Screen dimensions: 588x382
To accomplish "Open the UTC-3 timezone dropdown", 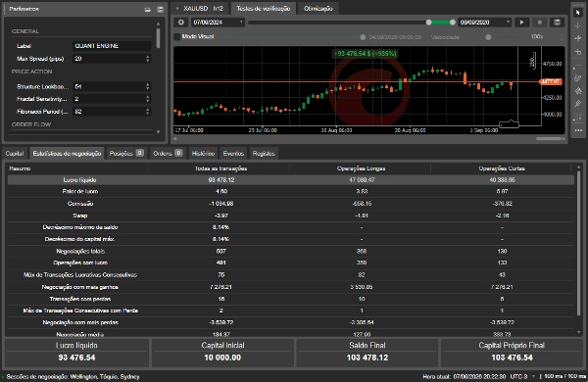I will pyautogui.click(x=521, y=376).
